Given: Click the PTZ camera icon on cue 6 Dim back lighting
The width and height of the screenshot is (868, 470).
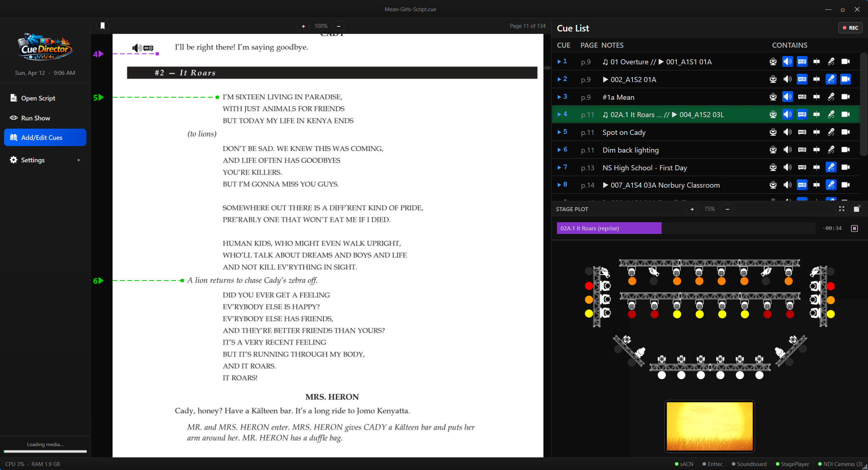Looking at the screenshot, I should (x=773, y=150).
